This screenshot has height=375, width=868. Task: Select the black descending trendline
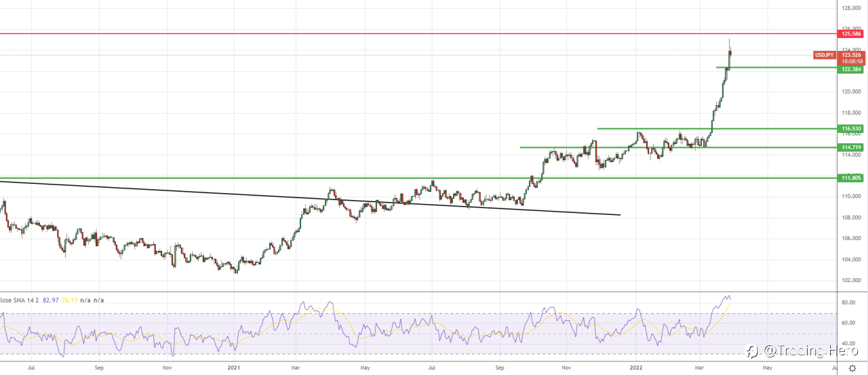click(x=310, y=198)
